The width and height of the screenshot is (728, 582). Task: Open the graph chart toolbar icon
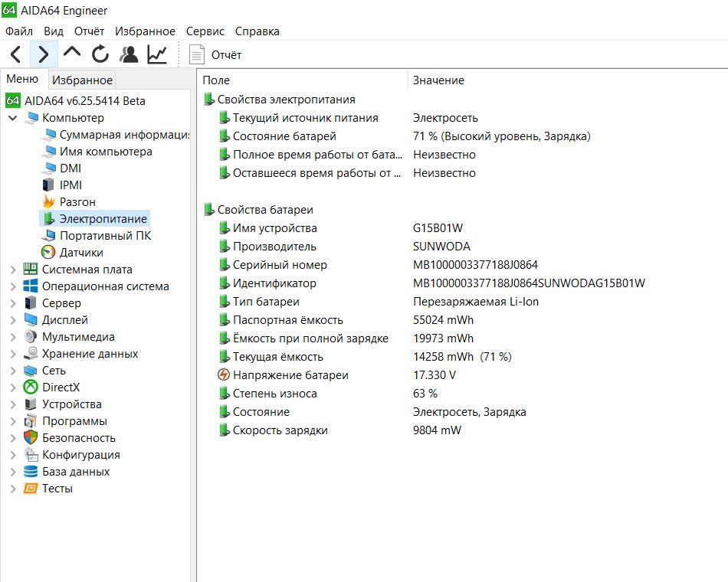(157, 55)
